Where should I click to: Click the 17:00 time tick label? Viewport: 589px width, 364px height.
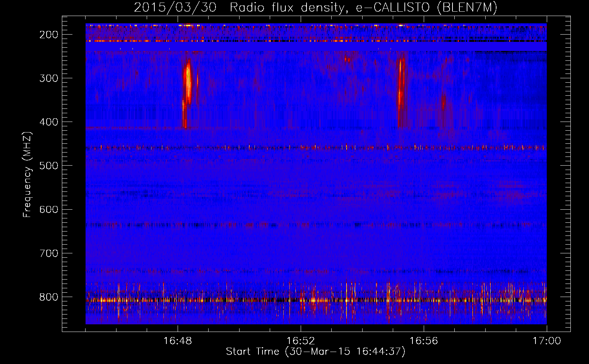[x=547, y=341]
